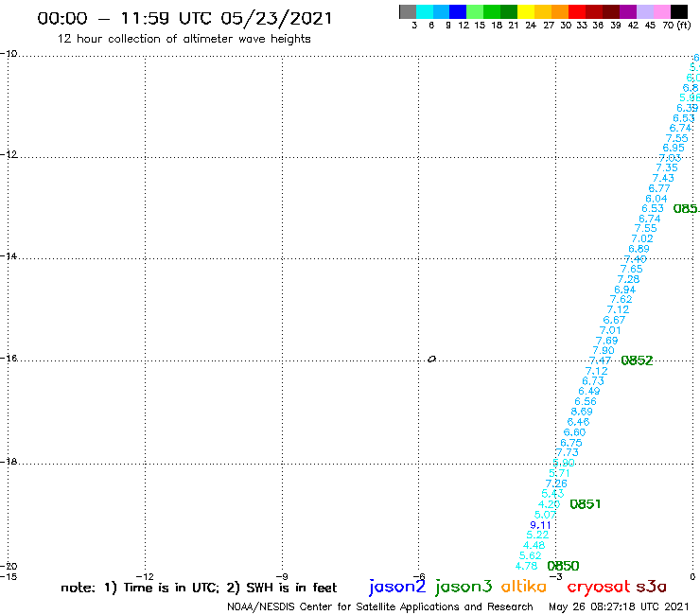Click the 7.26 wave height value
Image resolution: width=700 pixels, height=615 pixels.
(556, 483)
